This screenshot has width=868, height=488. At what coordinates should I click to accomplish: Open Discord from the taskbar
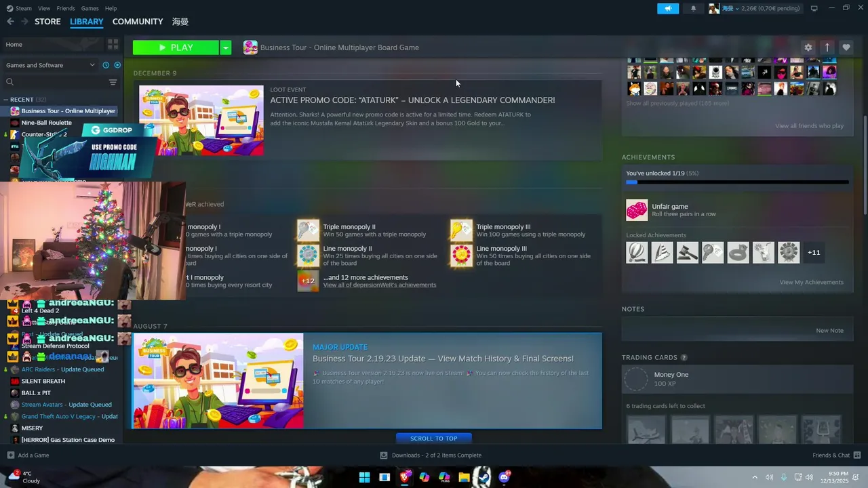[504, 477]
